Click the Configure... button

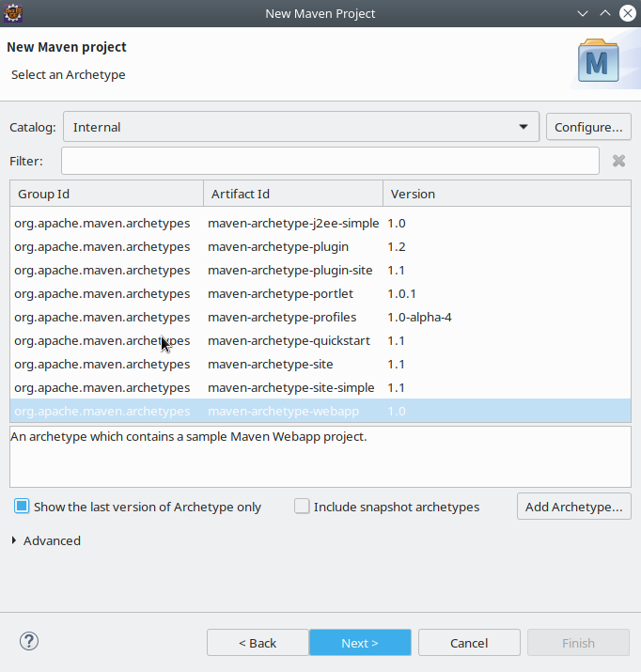(x=588, y=127)
